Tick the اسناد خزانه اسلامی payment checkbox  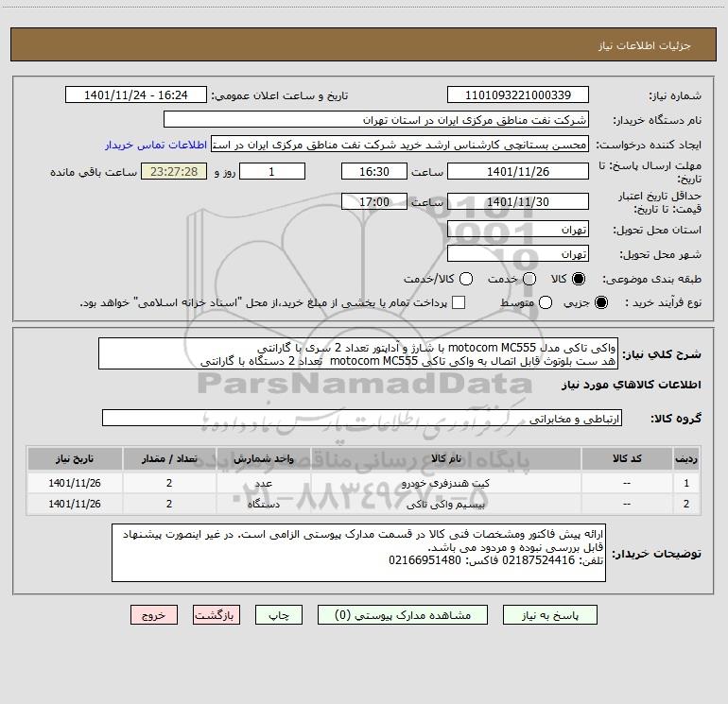coord(459,302)
